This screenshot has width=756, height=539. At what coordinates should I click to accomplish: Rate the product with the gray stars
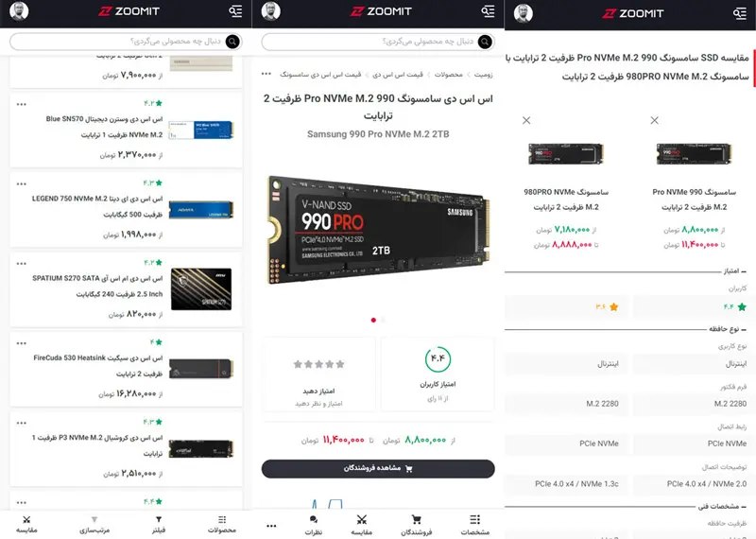(318, 364)
